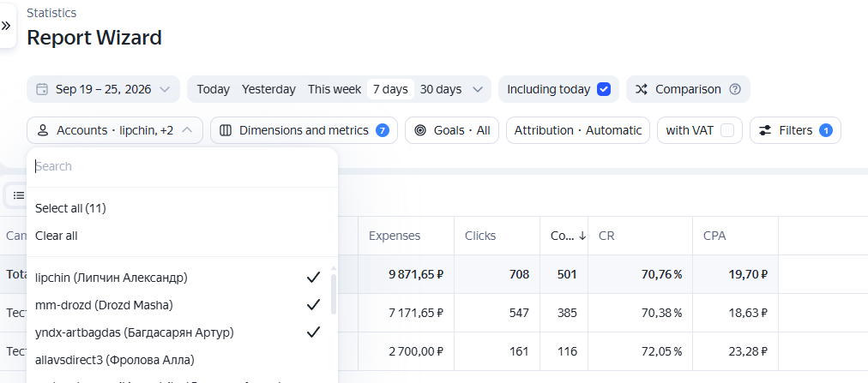
Task: Click total conversions value 501
Action: (x=567, y=275)
